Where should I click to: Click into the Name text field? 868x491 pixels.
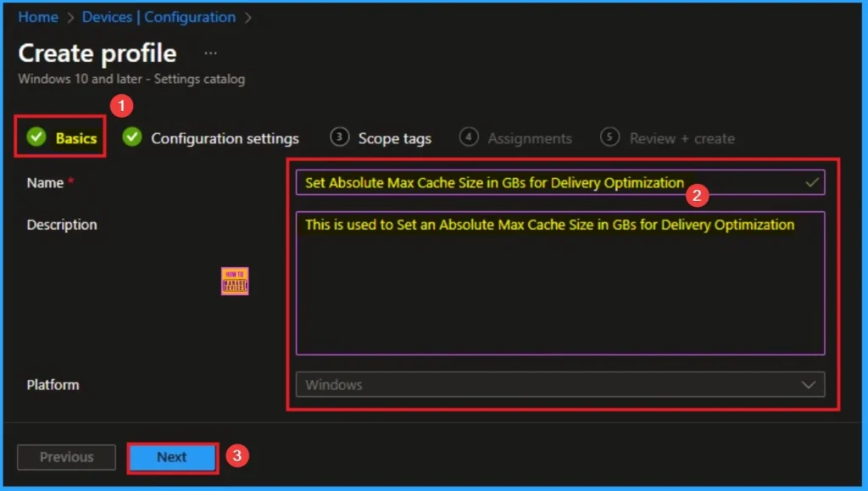click(x=542, y=182)
